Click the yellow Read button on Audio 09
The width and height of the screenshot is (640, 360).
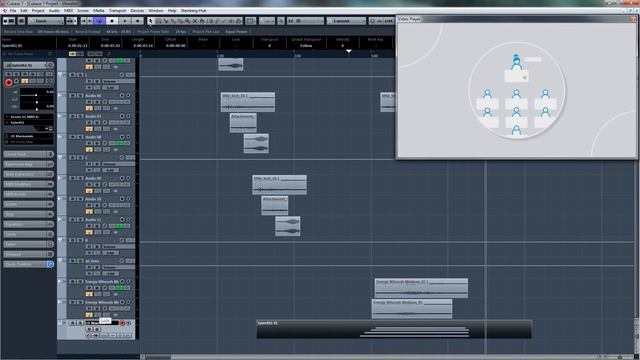(89, 191)
